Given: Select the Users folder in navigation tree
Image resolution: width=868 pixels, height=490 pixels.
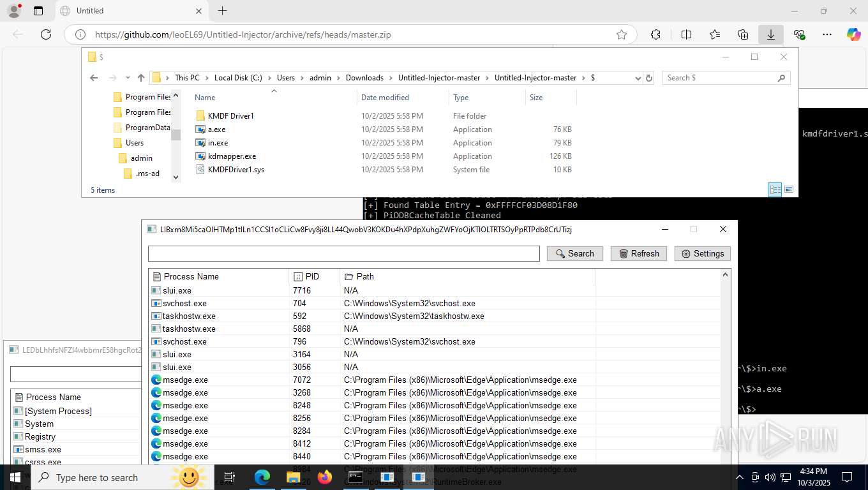Looking at the screenshot, I should (128, 143).
